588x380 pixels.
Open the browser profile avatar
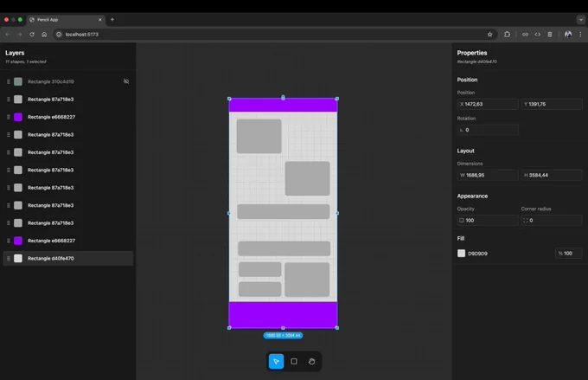point(568,34)
